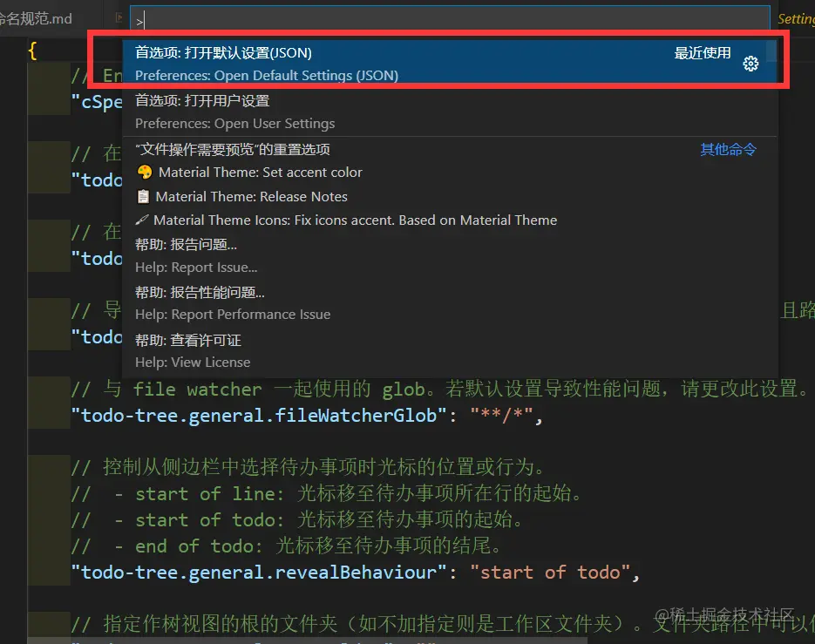Image resolution: width=815 pixels, height=644 pixels.
Task: Switch to the Settings tab at right
Action: (x=796, y=18)
